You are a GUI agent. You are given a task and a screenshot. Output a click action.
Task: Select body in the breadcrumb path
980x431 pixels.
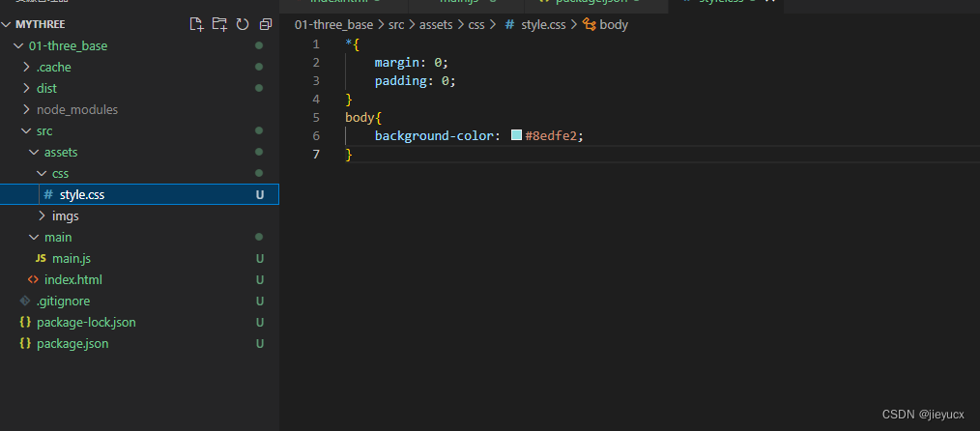click(x=614, y=25)
